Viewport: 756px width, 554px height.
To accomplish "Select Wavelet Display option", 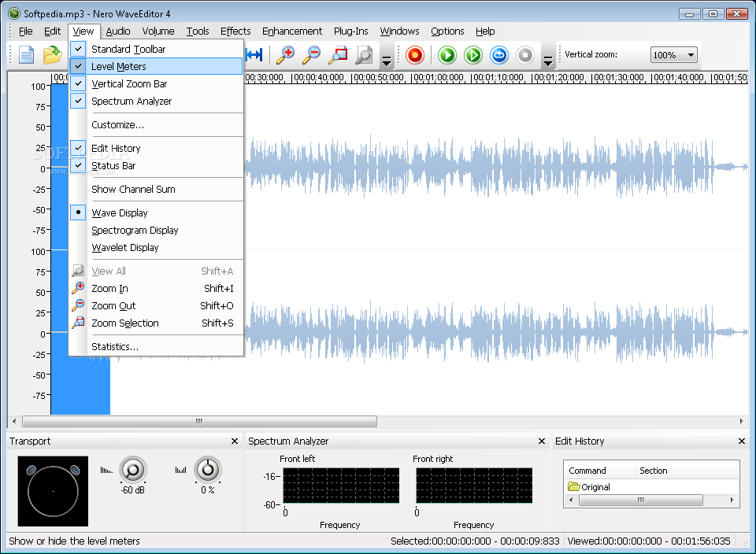I will pyautogui.click(x=156, y=248).
